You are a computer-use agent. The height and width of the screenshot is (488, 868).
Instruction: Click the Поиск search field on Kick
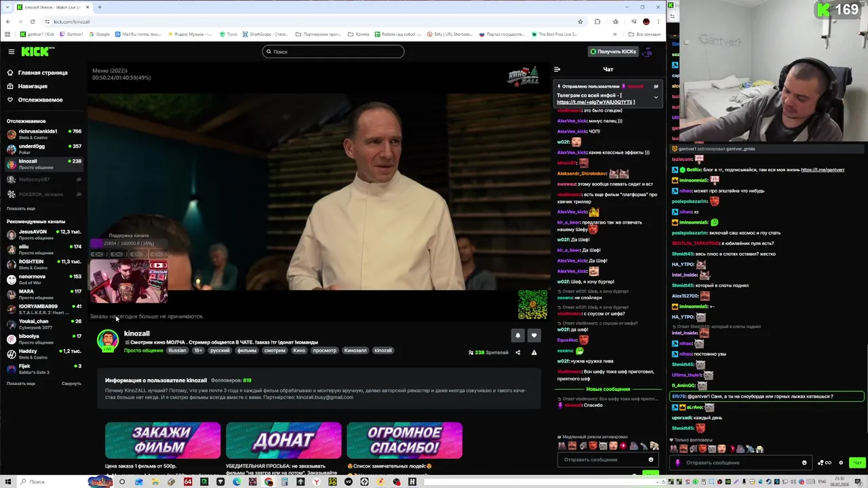333,52
